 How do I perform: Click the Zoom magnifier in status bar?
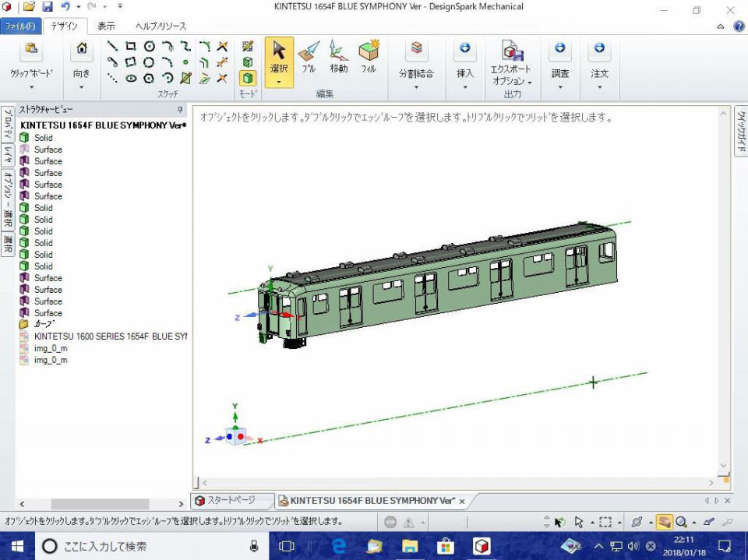click(x=681, y=522)
